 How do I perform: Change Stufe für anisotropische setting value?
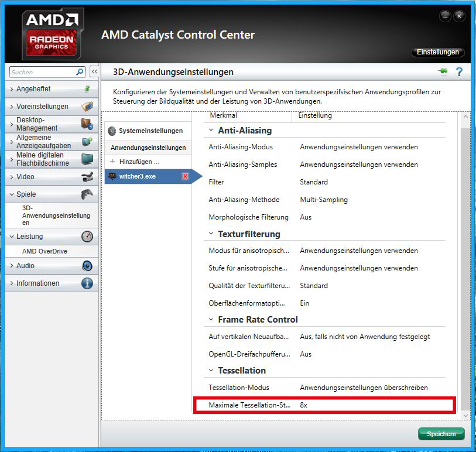point(359,268)
